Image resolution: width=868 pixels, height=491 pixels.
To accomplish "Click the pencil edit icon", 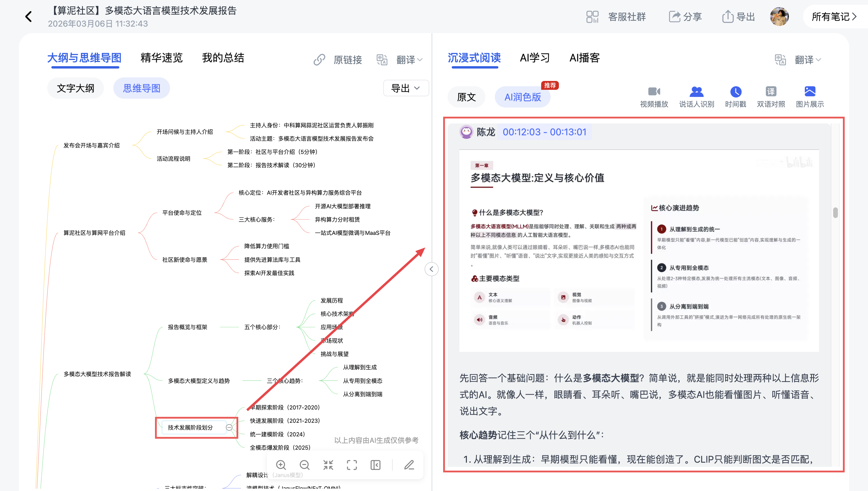I will coord(409,465).
